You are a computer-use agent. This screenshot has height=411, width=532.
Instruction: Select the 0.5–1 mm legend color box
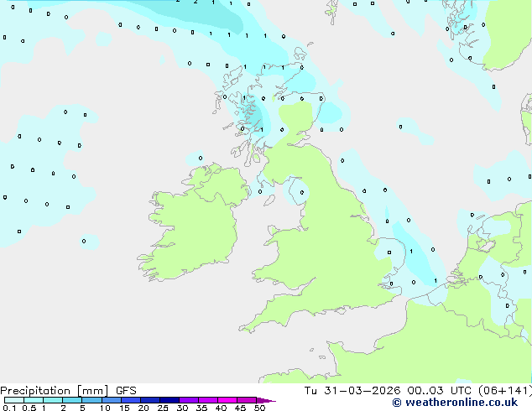click(34, 400)
